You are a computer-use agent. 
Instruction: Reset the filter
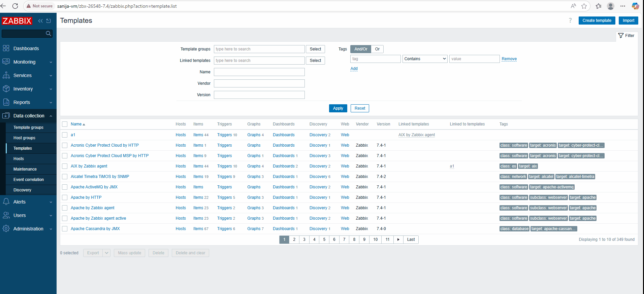click(x=360, y=108)
